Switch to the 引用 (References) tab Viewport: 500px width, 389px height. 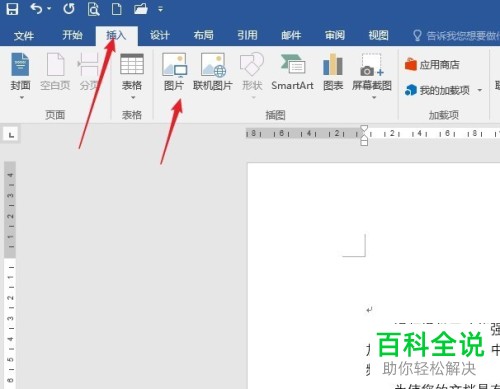tap(247, 35)
